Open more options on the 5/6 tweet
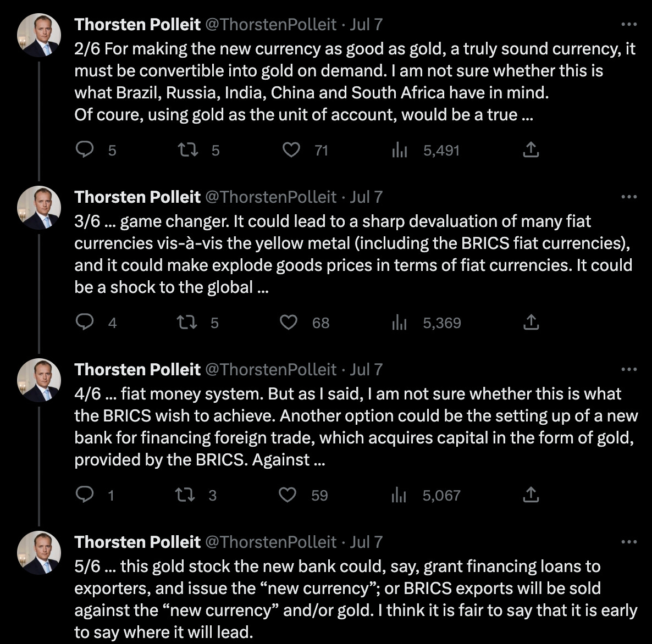This screenshot has width=652, height=644. click(x=628, y=542)
